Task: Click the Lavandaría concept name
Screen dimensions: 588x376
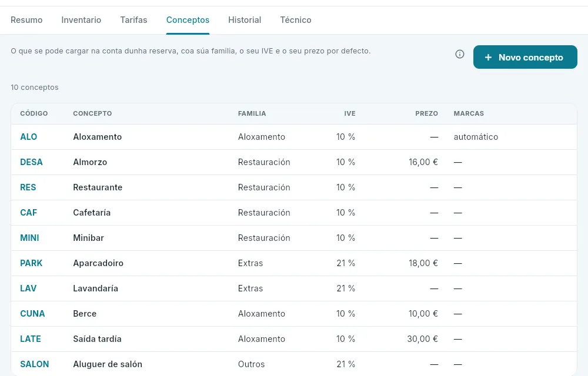Action: 96,288
